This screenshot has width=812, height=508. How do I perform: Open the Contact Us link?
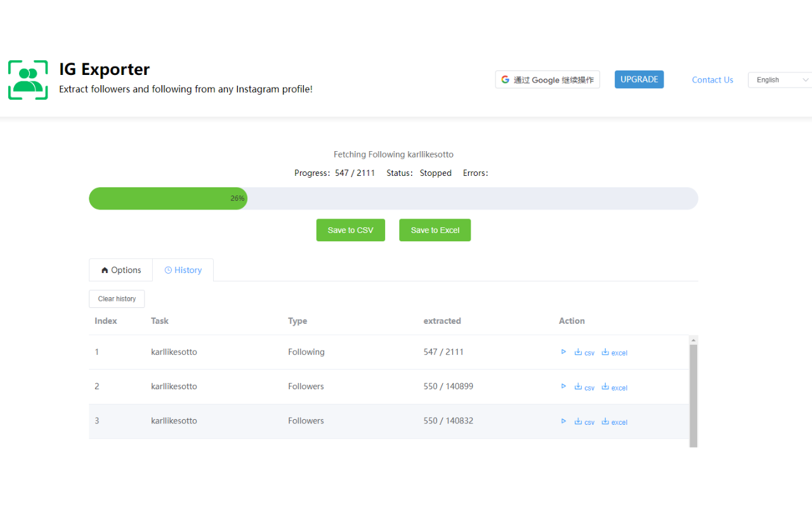pos(712,80)
